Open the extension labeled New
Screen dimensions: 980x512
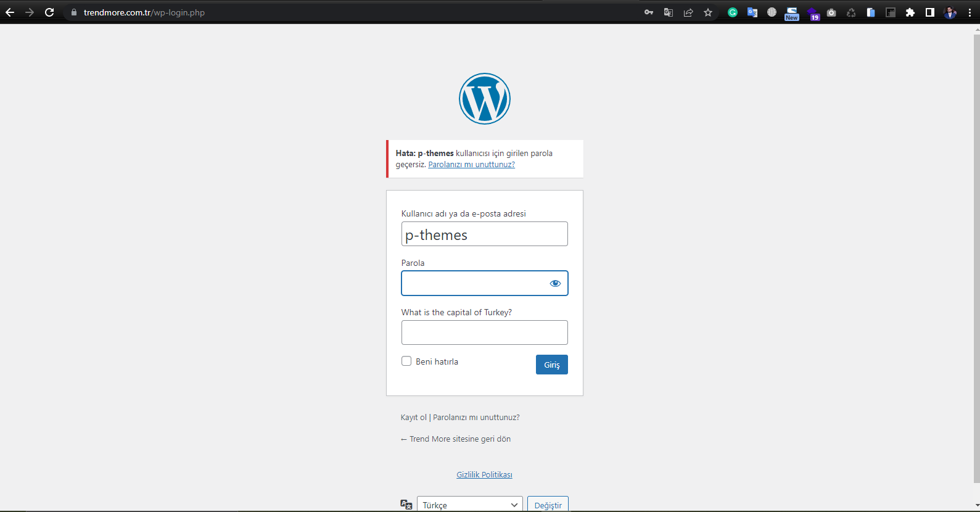coord(792,14)
